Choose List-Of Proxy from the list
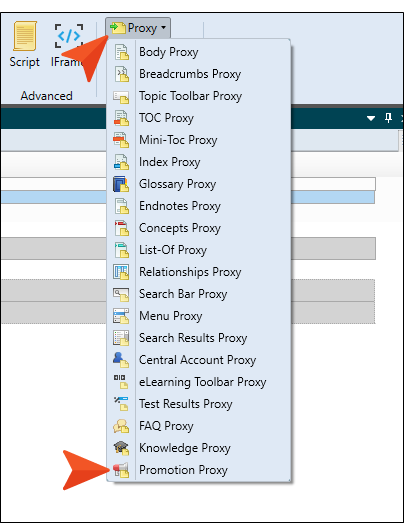This screenshot has width=404, height=523. [x=173, y=250]
